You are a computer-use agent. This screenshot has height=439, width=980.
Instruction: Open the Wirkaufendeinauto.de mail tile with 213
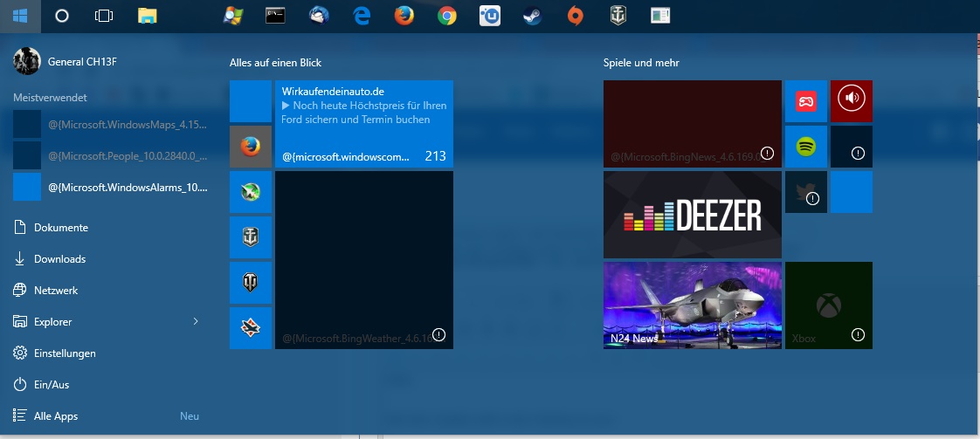tap(364, 124)
